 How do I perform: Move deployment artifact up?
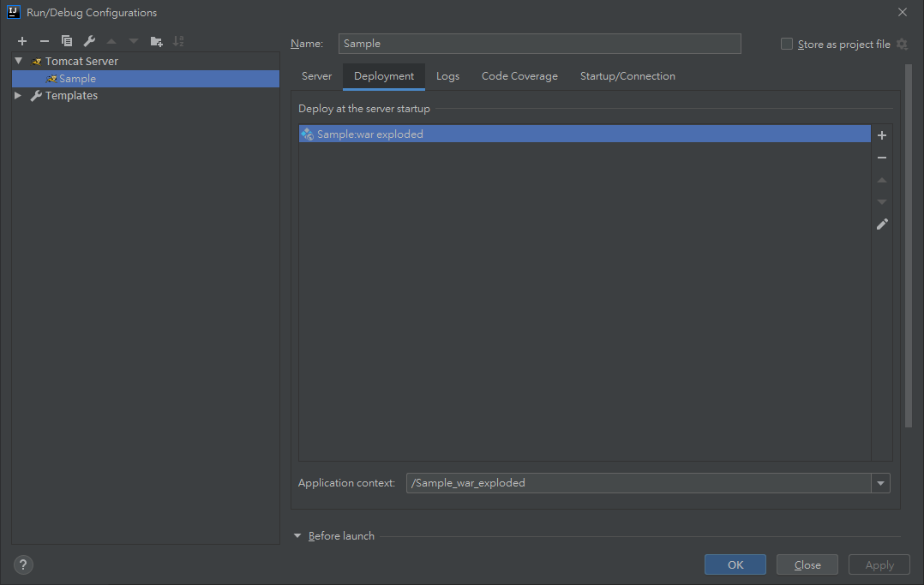(x=881, y=180)
